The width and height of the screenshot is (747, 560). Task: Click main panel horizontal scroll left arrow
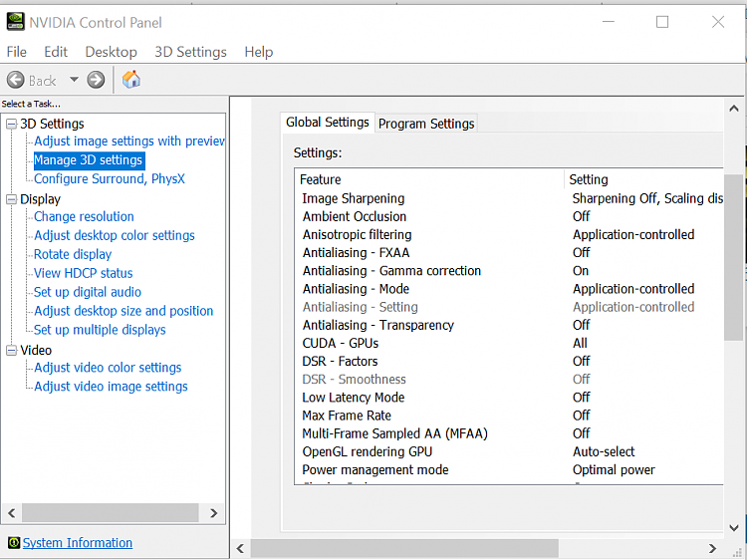tap(241, 549)
